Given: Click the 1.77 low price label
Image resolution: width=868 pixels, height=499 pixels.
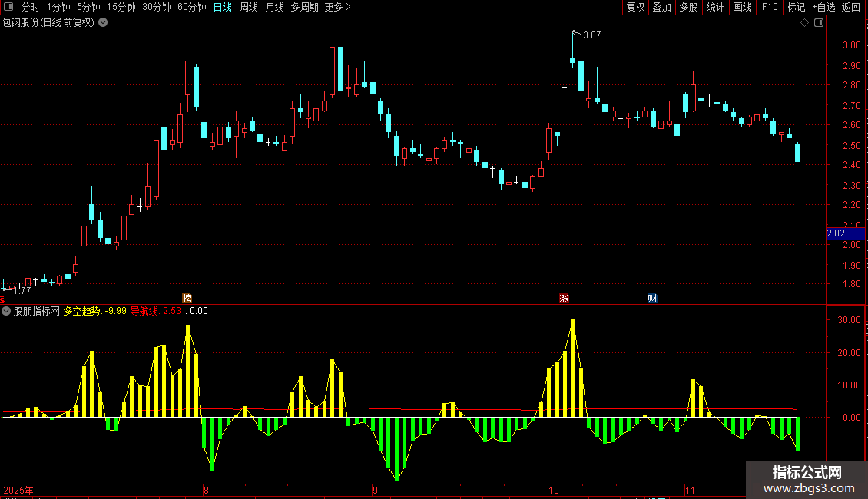Looking at the screenshot, I should coord(22,290).
